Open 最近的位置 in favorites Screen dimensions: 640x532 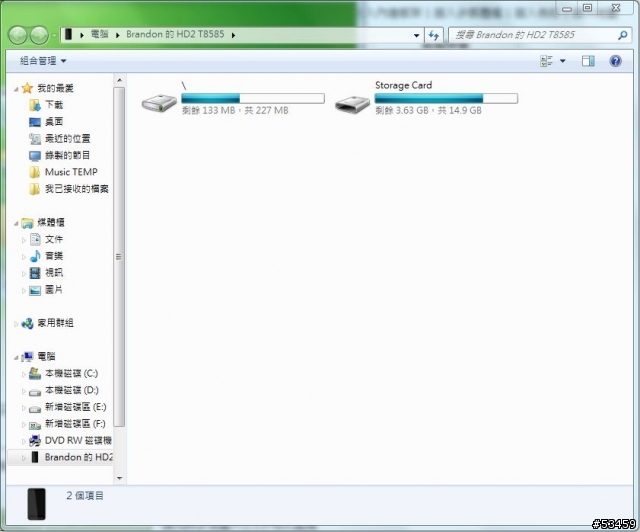coord(68,138)
